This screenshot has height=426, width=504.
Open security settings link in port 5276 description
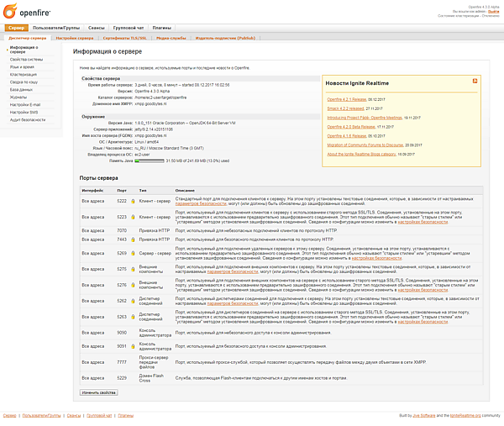tap(423, 290)
